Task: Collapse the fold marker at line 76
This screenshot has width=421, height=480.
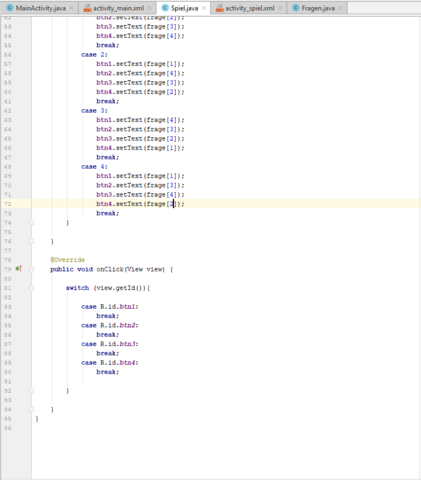Action: [31, 241]
